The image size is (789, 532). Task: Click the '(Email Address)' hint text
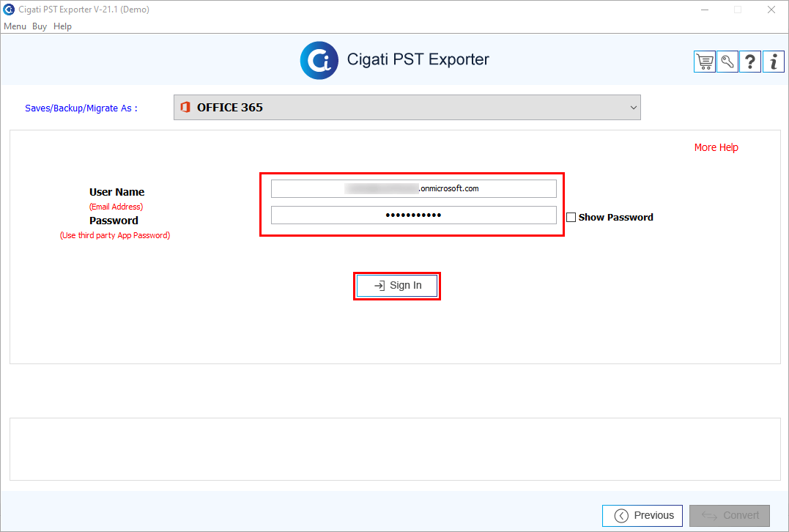[x=116, y=207]
